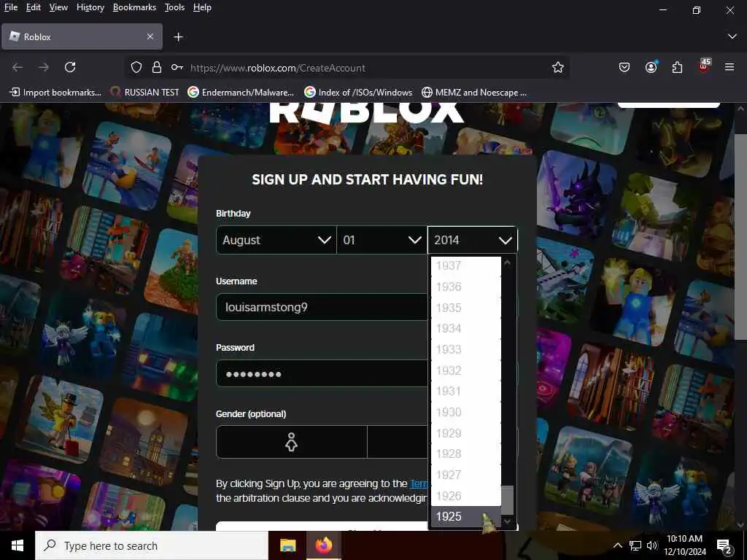Select the female gender button
The image size is (747, 560).
tap(292, 442)
